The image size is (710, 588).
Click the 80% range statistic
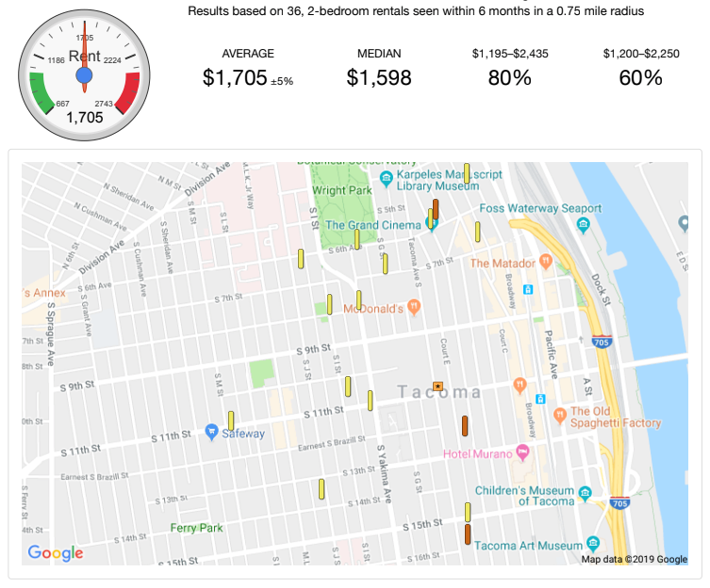click(510, 78)
